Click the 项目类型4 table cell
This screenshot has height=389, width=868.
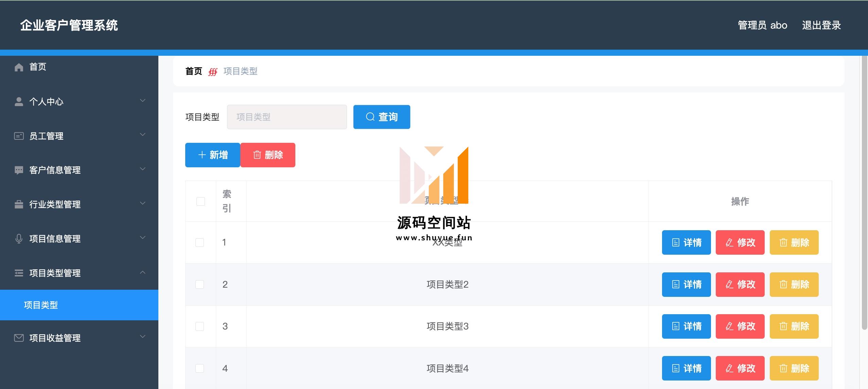click(x=448, y=368)
